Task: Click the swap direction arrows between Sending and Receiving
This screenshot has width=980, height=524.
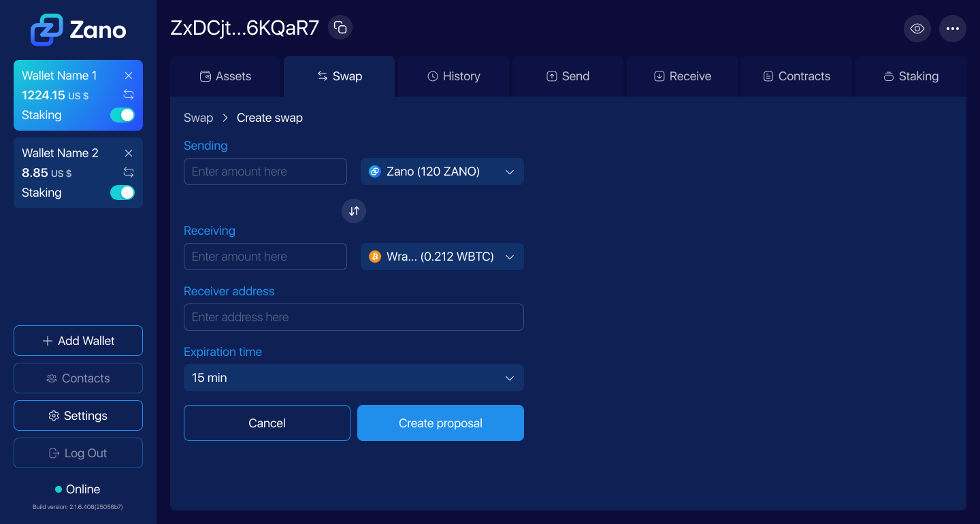Action: [x=354, y=211]
